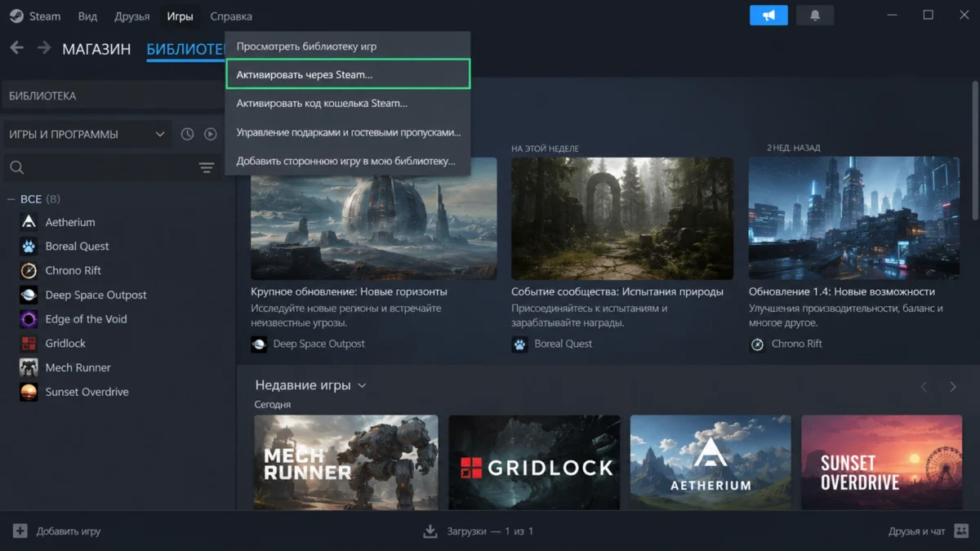This screenshot has width=980, height=551.
Task: Click the Mech Runner icon in list
Action: point(29,367)
